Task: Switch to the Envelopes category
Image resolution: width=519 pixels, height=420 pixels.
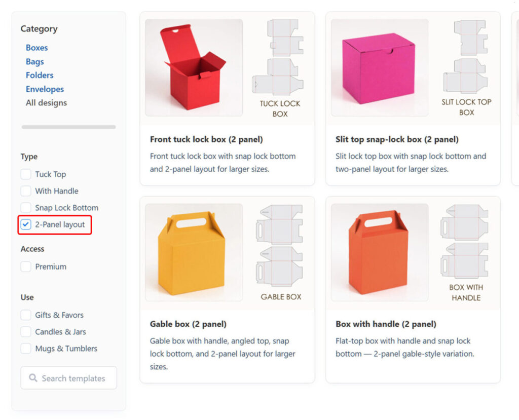Action: tap(45, 89)
